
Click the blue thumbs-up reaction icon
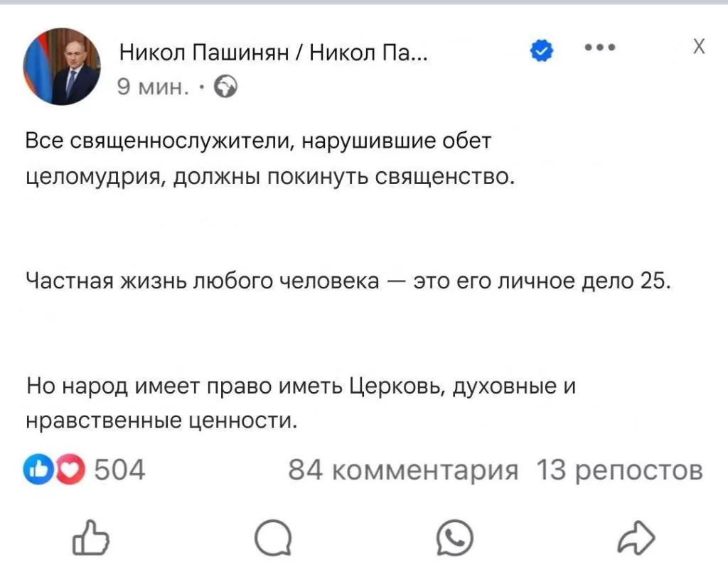38,467
